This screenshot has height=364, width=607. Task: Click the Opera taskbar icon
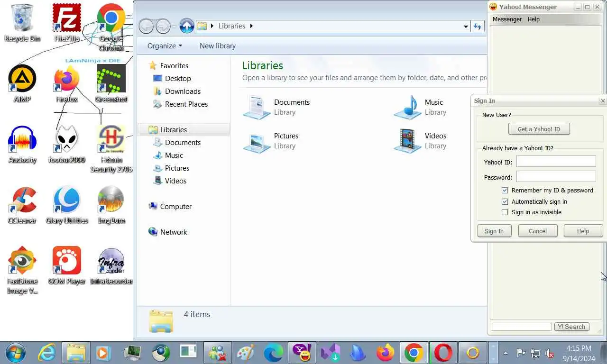(x=443, y=353)
